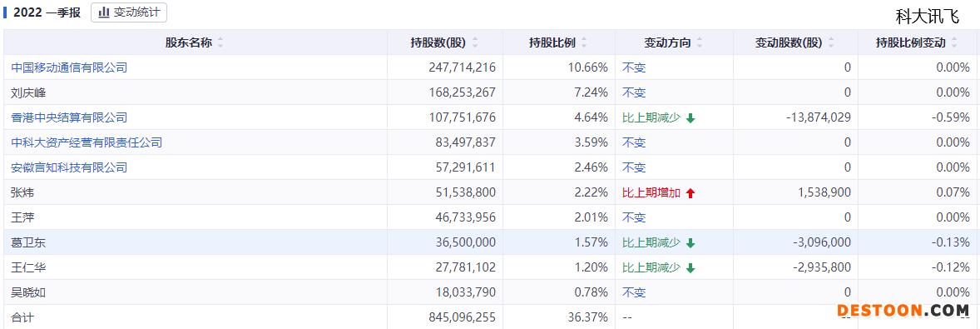This screenshot has height=329, width=980.
Task: Select shareholder name 张炜
Action: pos(23,192)
